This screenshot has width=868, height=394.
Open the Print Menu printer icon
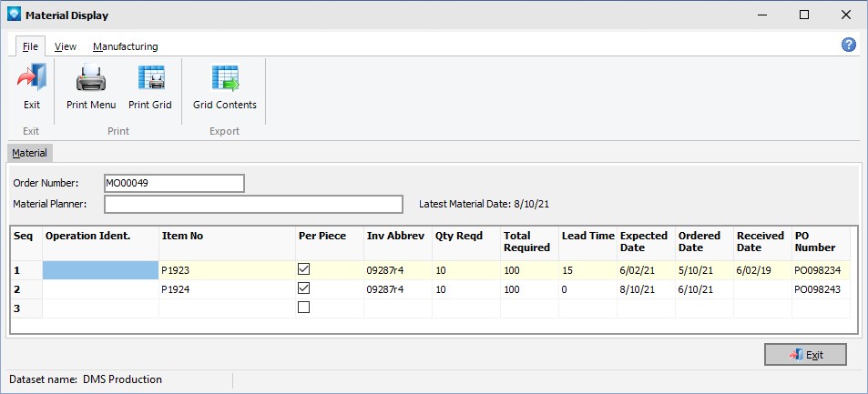[91, 80]
